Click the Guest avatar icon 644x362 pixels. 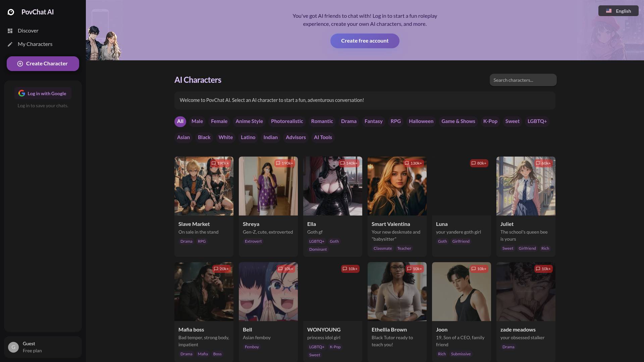13,347
